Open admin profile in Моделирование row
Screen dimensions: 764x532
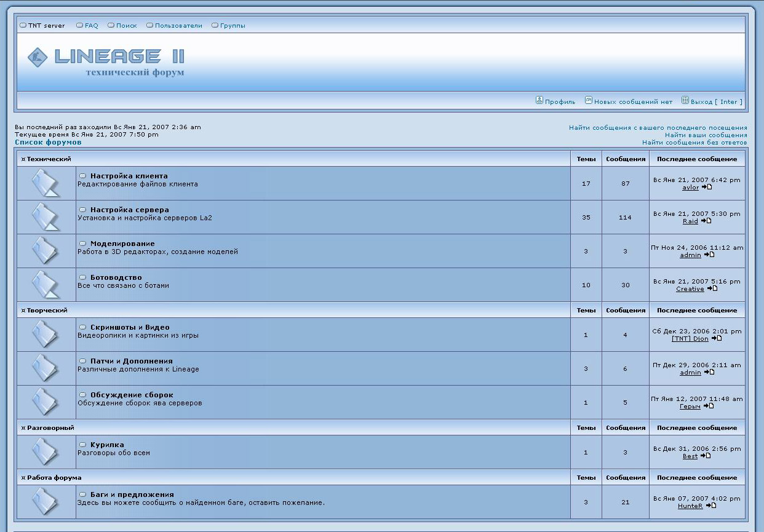[x=690, y=255]
